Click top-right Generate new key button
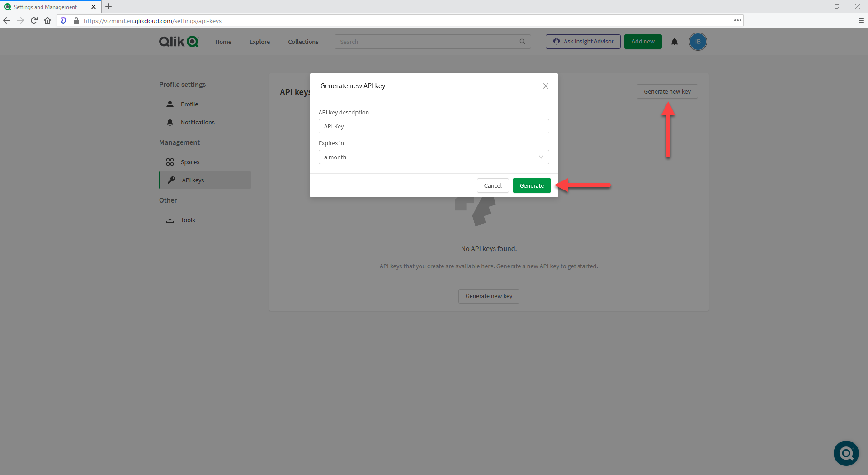 (667, 91)
